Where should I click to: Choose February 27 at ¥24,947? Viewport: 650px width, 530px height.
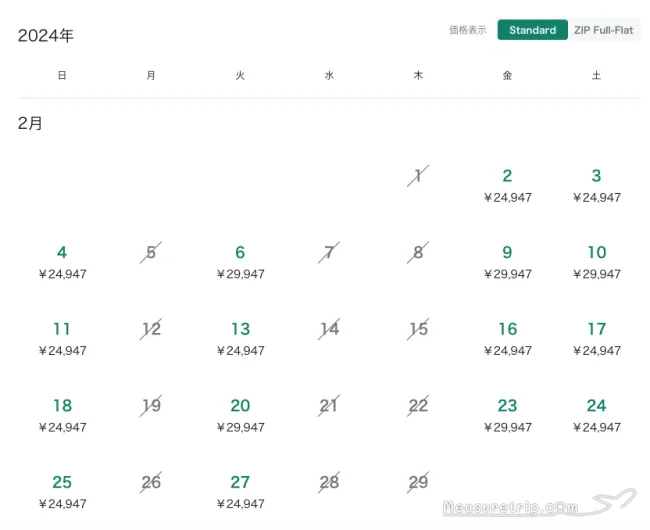click(x=240, y=492)
